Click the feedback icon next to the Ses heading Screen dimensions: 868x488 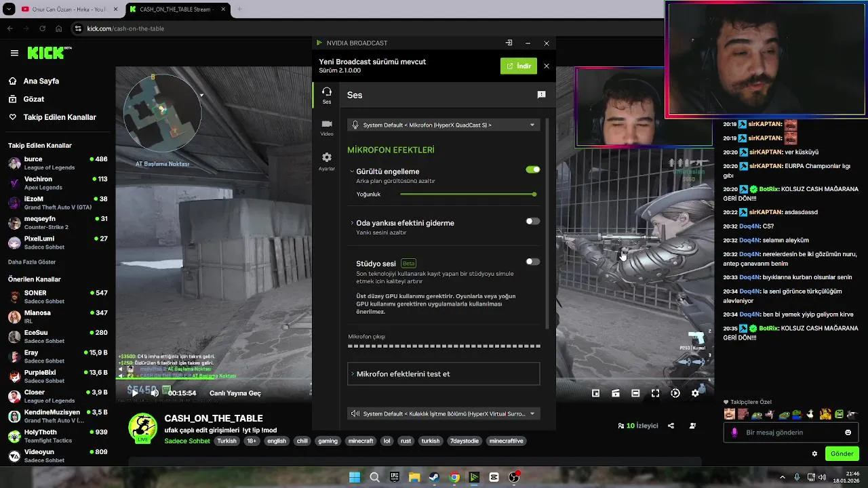click(x=541, y=95)
